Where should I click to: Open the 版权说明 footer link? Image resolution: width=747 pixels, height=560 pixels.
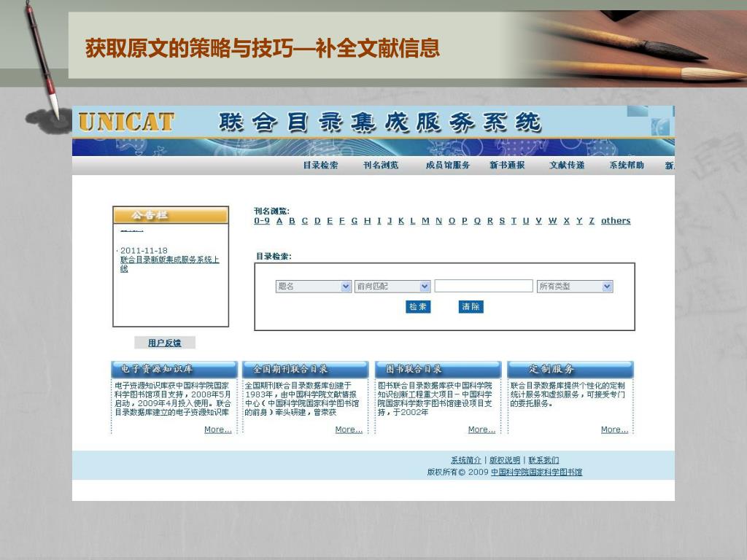pos(505,460)
